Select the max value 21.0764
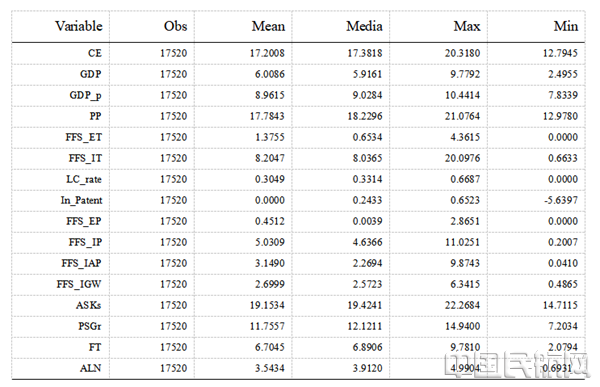Screen dimensions: 600x387 [x=462, y=116]
